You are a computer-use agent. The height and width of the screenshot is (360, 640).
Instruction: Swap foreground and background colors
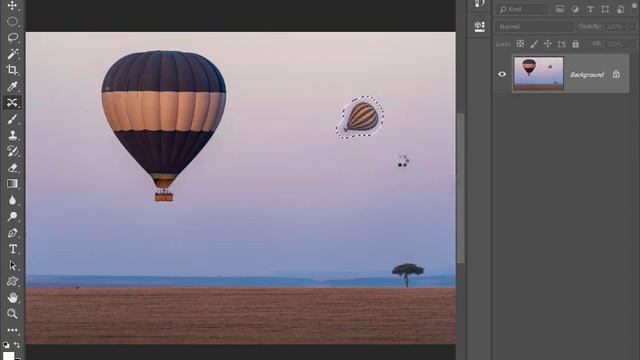[17, 345]
